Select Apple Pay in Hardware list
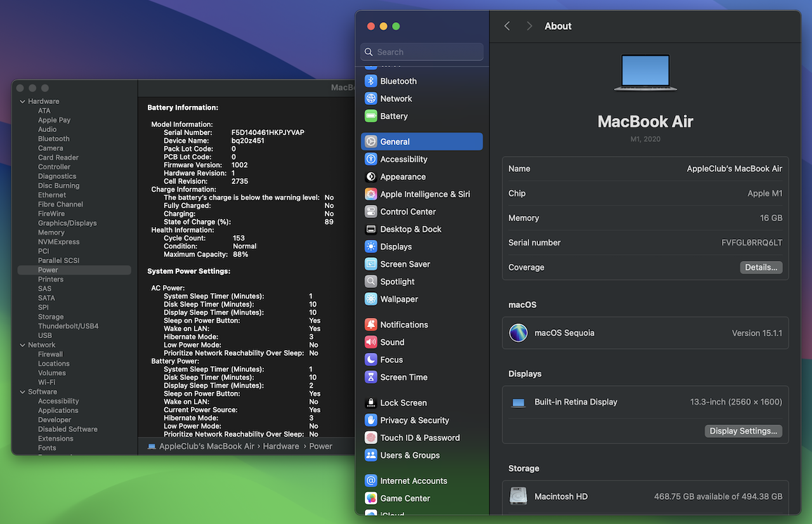The width and height of the screenshot is (812, 524). (x=54, y=120)
